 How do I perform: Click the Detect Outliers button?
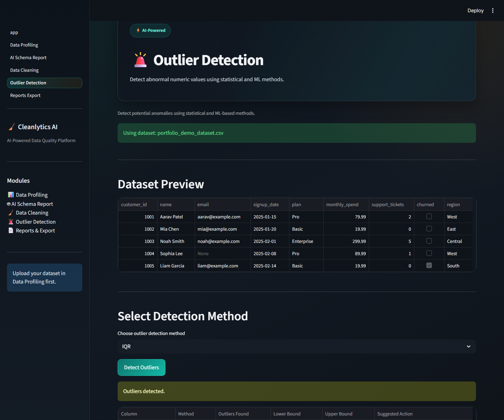pyautogui.click(x=141, y=367)
